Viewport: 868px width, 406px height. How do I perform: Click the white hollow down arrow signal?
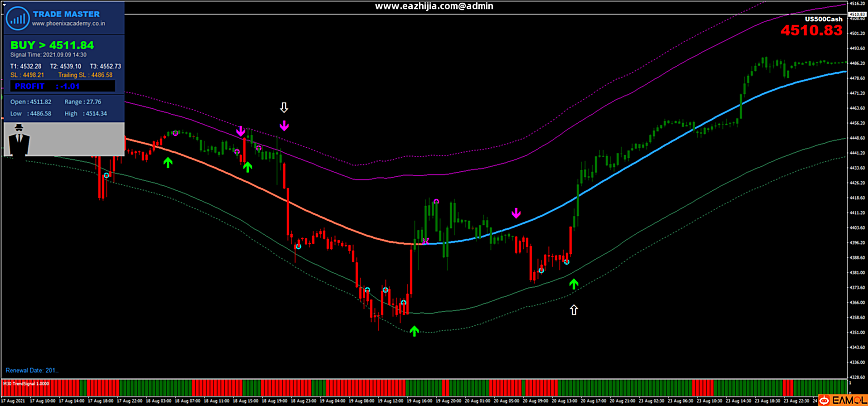pos(284,107)
